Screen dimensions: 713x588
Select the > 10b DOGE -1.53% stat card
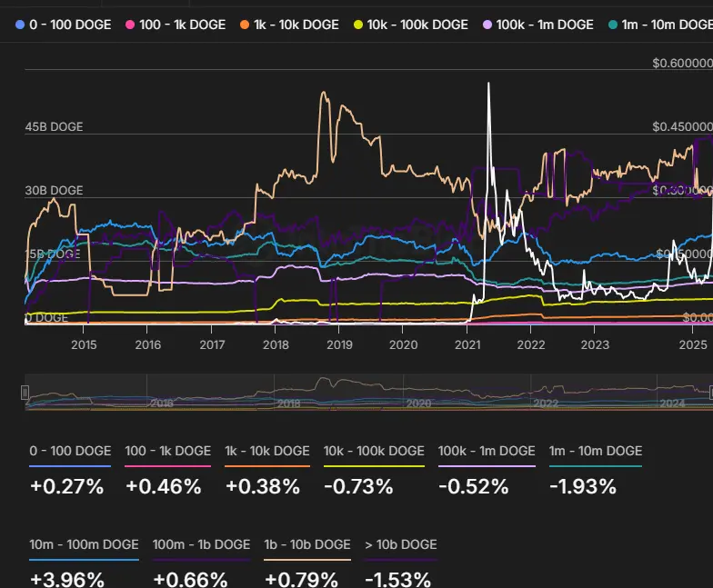[x=400, y=563]
